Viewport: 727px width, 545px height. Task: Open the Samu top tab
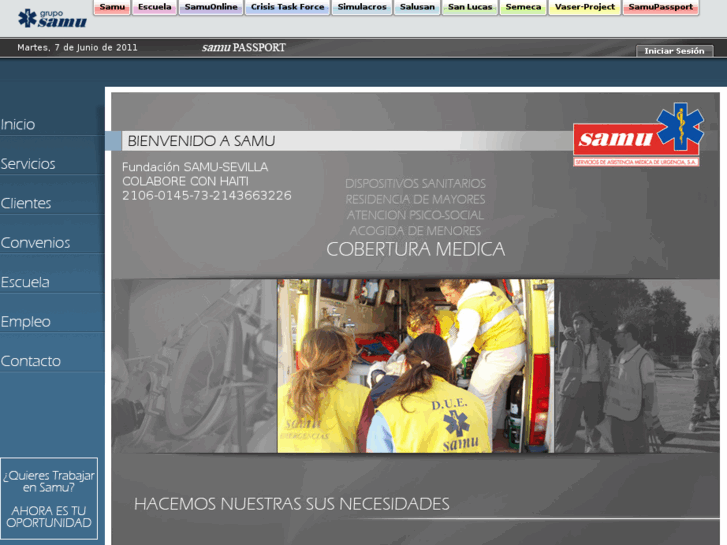[112, 7]
